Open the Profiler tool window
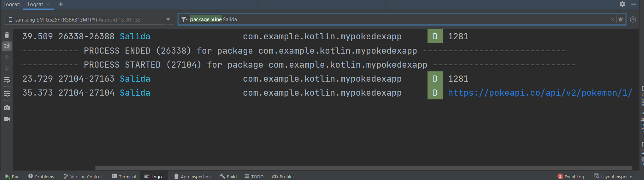Image resolution: width=644 pixels, height=180 pixels. 283,176
